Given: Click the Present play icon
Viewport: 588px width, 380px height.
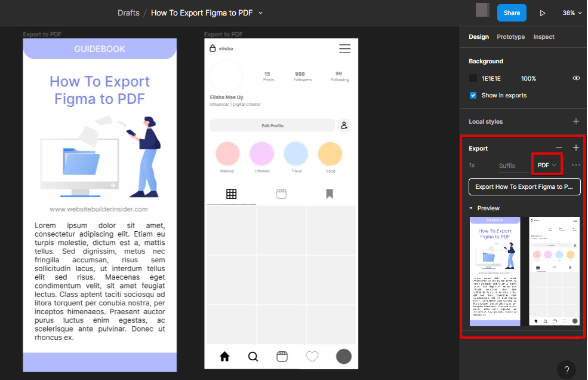Looking at the screenshot, I should (543, 13).
